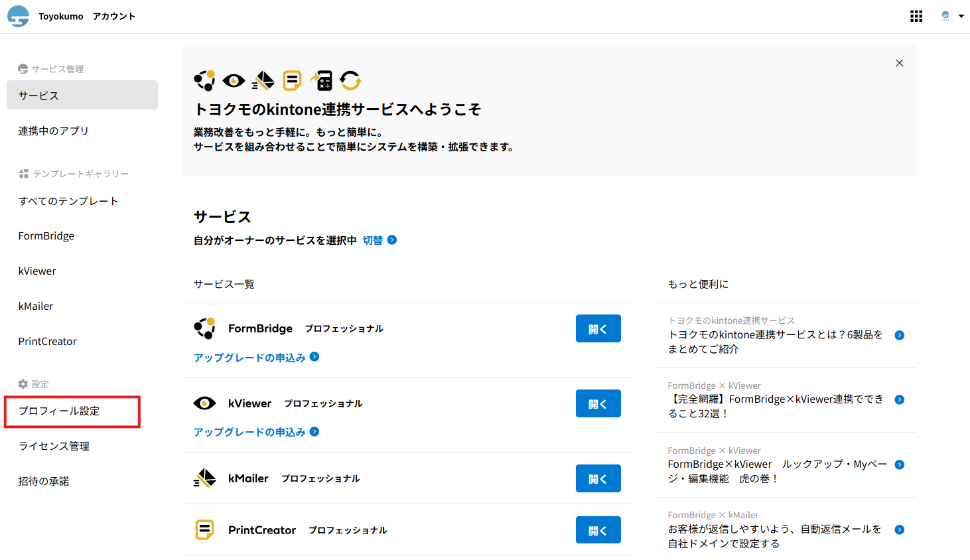The height and width of the screenshot is (560, 970).
Task: Click the FormBridge dots icon in service list
Action: tap(205, 328)
